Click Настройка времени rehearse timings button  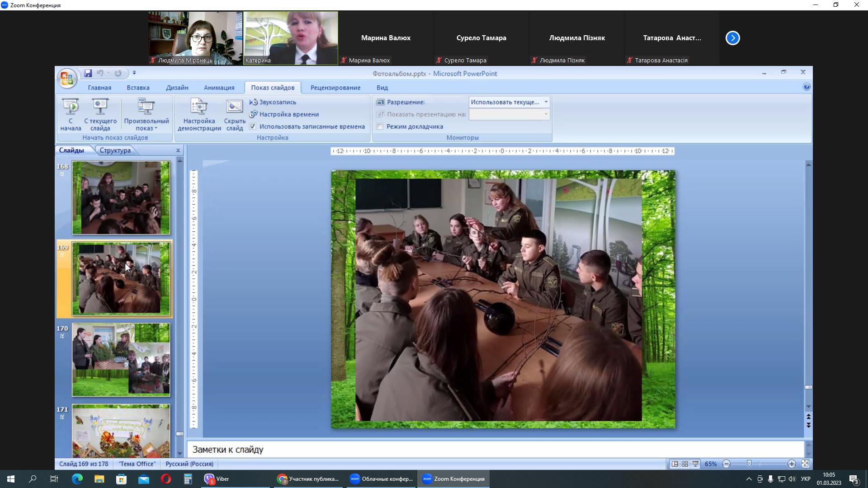coord(288,114)
